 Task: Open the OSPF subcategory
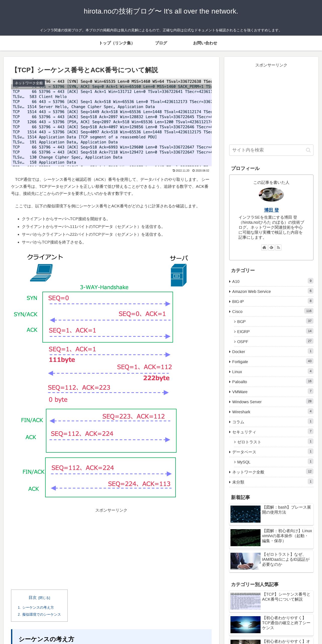point(274,342)
